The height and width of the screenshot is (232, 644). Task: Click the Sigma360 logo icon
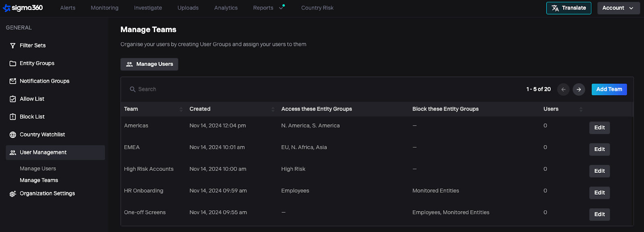(x=6, y=8)
